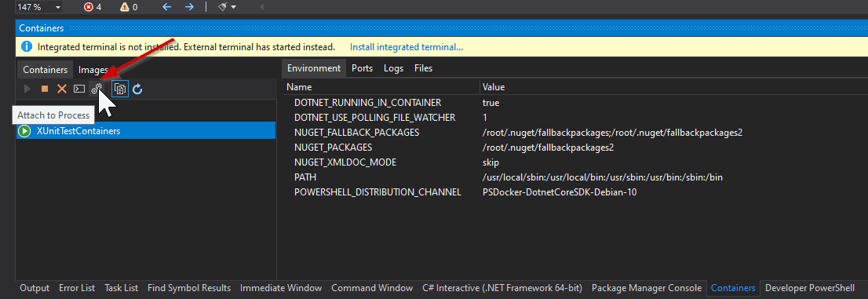Open the Developer PowerShell tab
Screen dimensions: 868x299
(x=810, y=288)
